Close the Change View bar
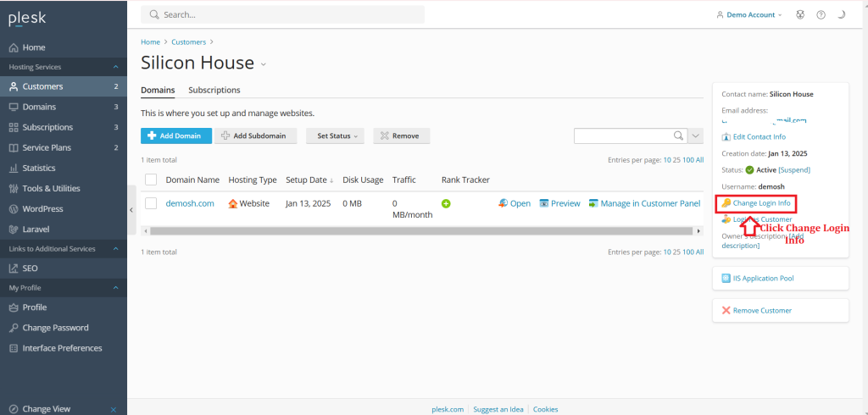Image resolution: width=868 pixels, height=415 pixels. [114, 409]
